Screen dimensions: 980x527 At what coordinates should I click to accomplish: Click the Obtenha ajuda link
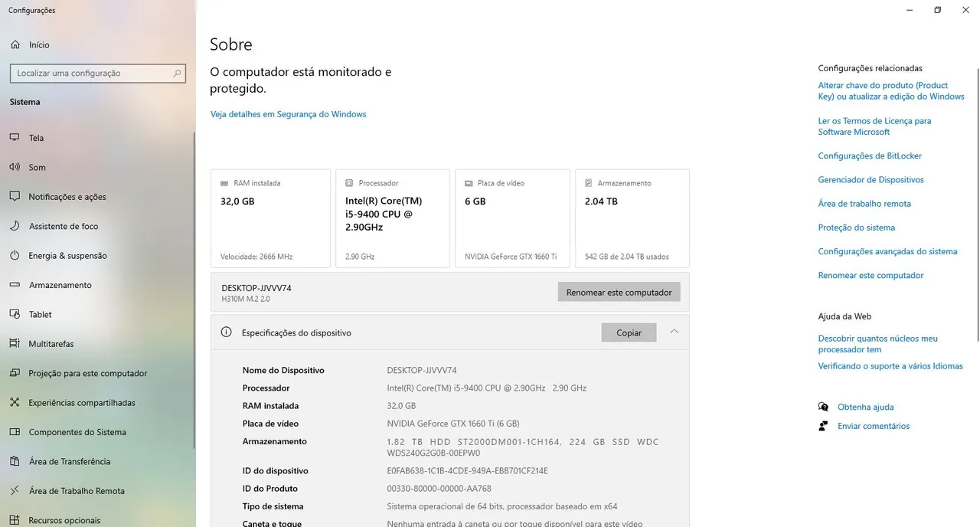tap(865, 408)
